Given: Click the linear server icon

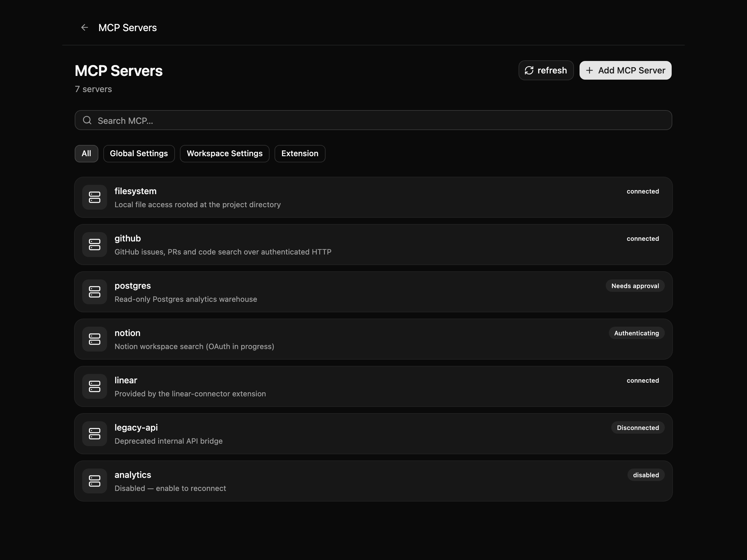Looking at the screenshot, I should click(x=95, y=386).
